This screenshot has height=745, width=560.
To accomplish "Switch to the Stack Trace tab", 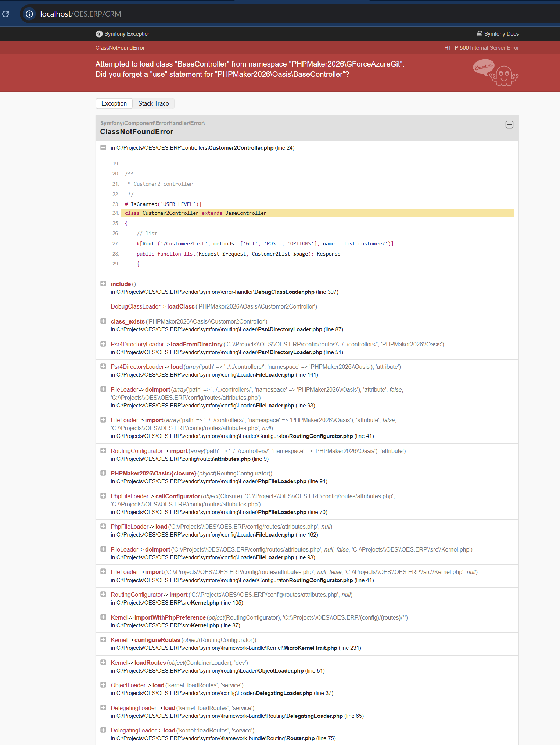I will point(153,104).
